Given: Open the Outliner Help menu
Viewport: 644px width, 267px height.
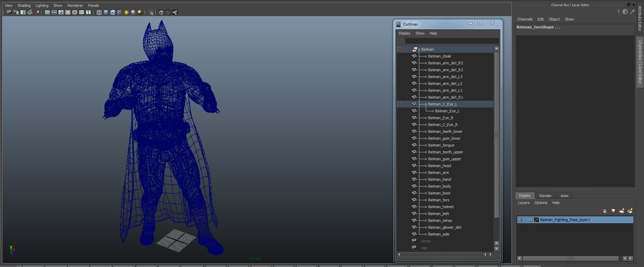Looking at the screenshot, I should click(x=433, y=33).
